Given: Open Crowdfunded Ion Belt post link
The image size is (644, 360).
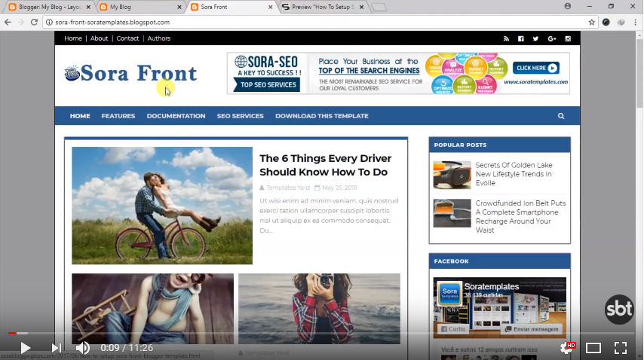Looking at the screenshot, I should click(520, 216).
